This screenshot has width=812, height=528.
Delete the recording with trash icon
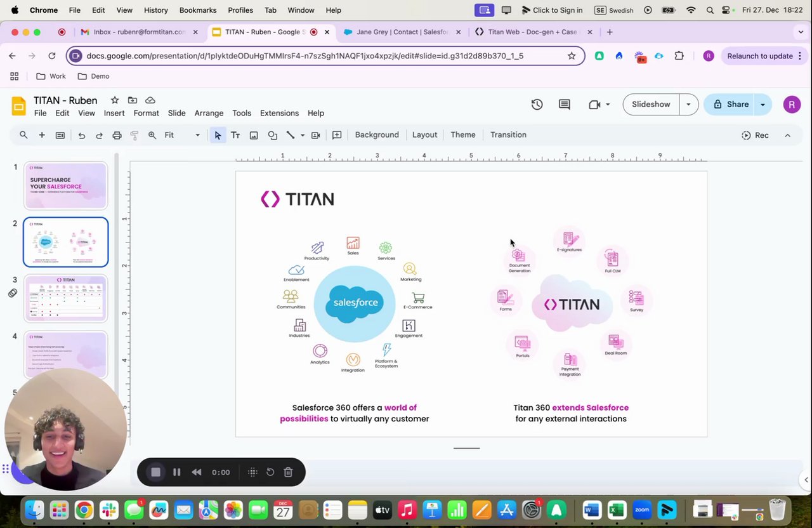pos(288,472)
